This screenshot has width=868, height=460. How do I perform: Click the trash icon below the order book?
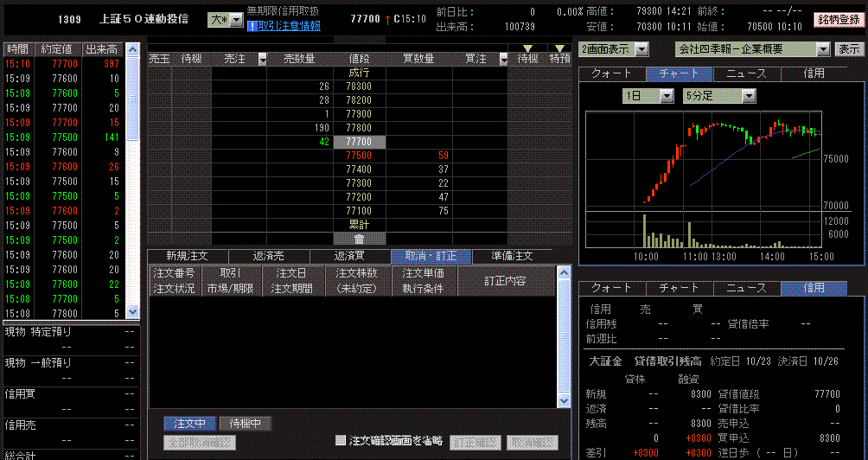359,239
